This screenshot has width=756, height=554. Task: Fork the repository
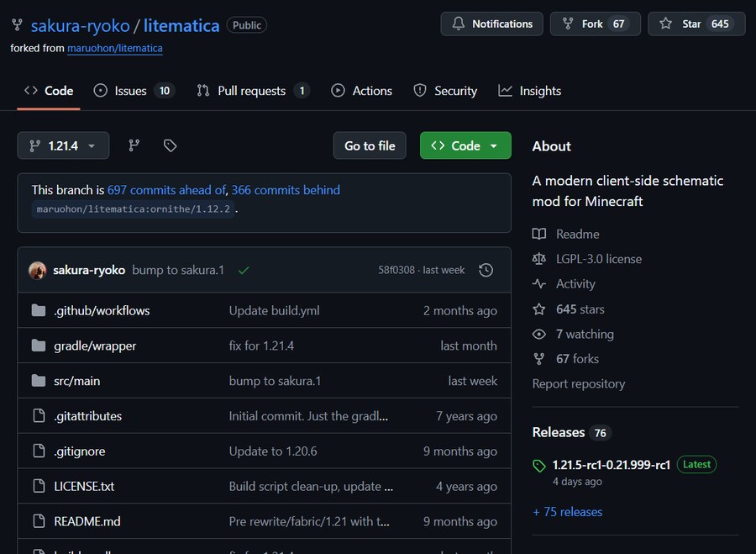click(x=595, y=24)
